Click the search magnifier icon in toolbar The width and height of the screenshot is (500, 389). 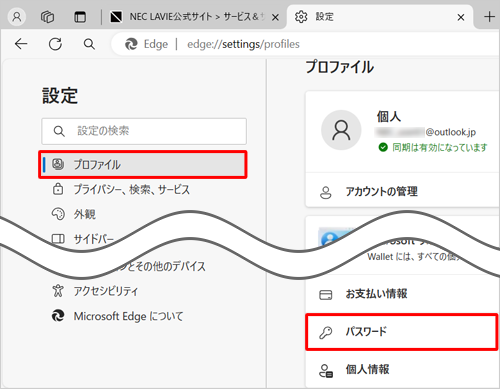point(89,44)
